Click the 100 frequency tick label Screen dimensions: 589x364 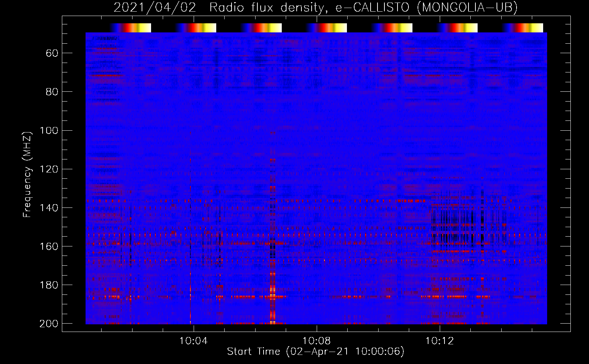[x=49, y=130]
